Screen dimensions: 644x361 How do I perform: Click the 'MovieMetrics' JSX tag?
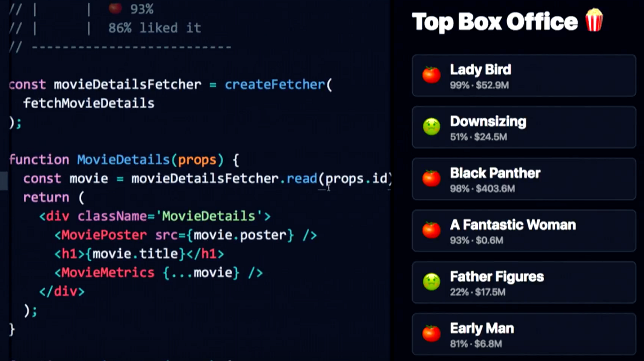[x=108, y=273]
